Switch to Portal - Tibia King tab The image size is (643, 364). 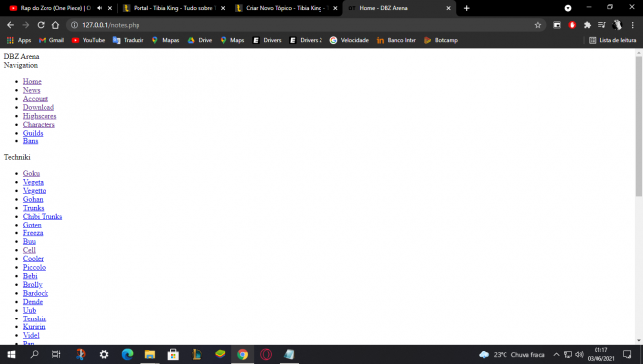pyautogui.click(x=174, y=8)
